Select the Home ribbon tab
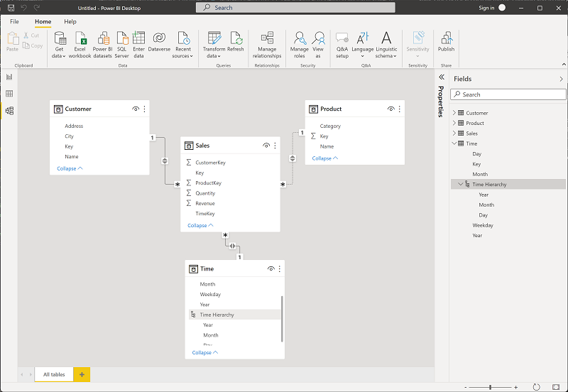This screenshot has height=392, width=568. pos(43,21)
